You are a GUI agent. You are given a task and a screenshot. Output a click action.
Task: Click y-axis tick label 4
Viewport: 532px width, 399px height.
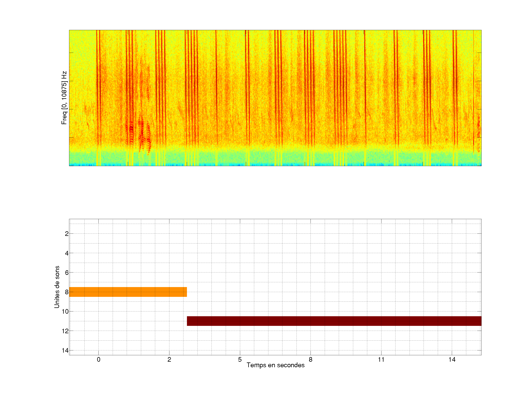[67, 253]
